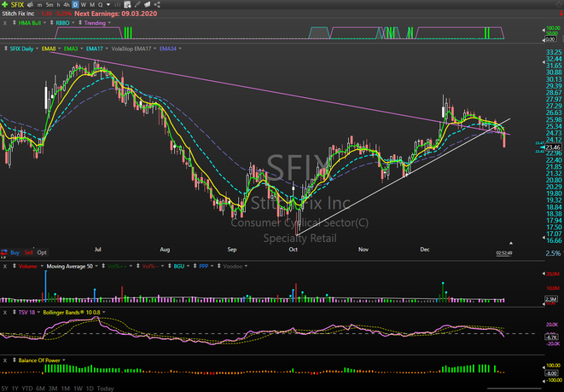Click the swap arrows icon beside Buy
This screenshot has height=392, width=564.
coord(4,252)
